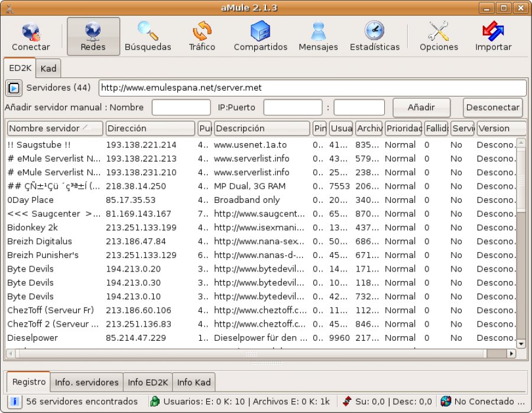The width and height of the screenshot is (532, 413).
Task: Select the 'Breizh Digitalus' server
Action: tap(261, 241)
